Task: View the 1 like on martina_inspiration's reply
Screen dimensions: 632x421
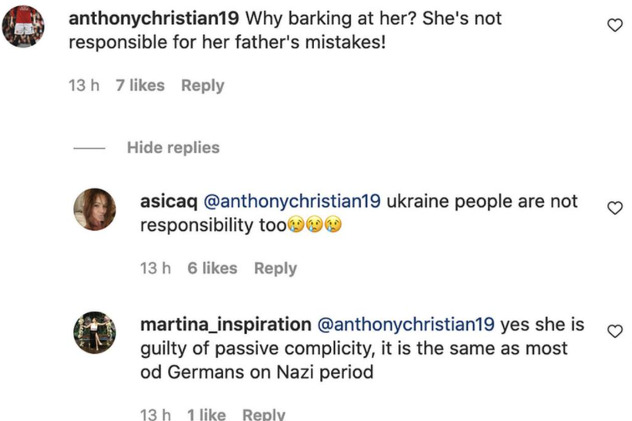Action: pos(206,414)
